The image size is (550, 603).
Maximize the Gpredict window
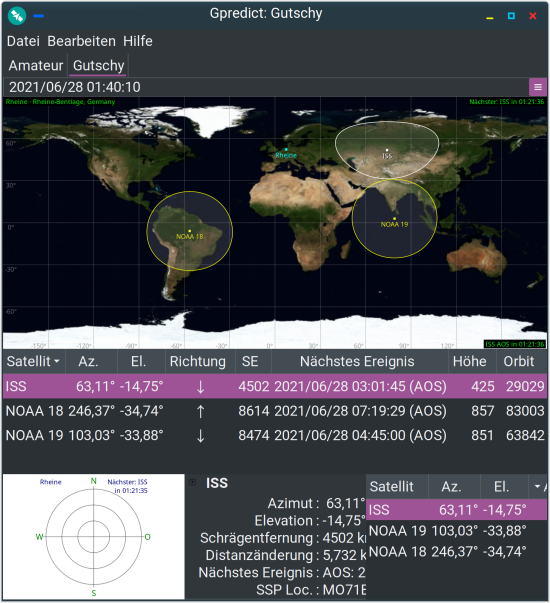point(511,16)
